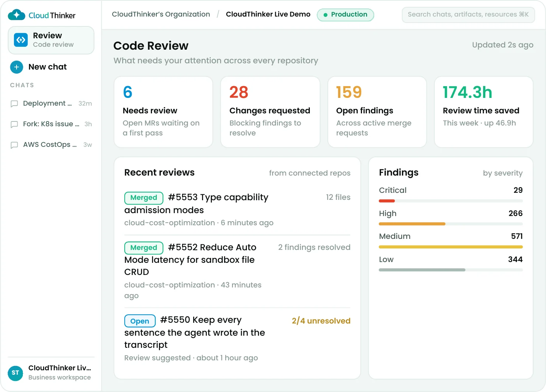Open the Changes requested card showing 28
Viewport: 546px width, 392px height.
tap(270, 112)
